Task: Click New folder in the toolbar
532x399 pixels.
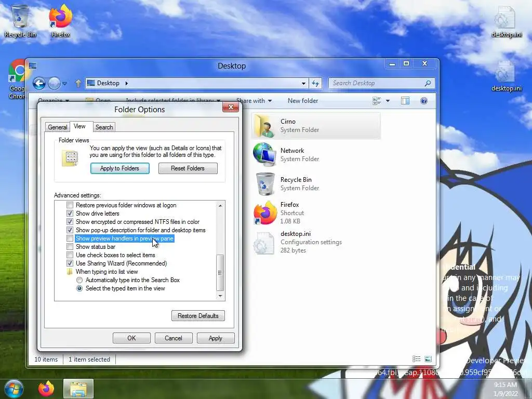Action: tap(303, 101)
